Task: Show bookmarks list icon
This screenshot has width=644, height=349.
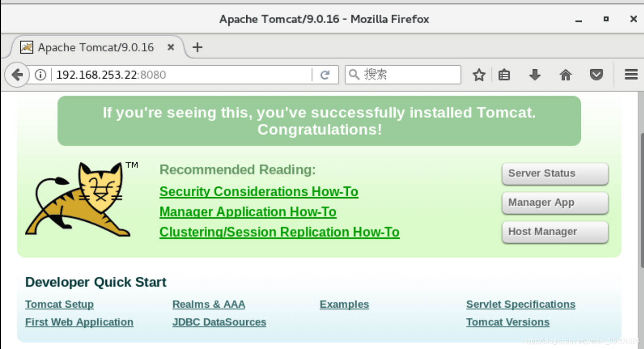Action: [504, 75]
